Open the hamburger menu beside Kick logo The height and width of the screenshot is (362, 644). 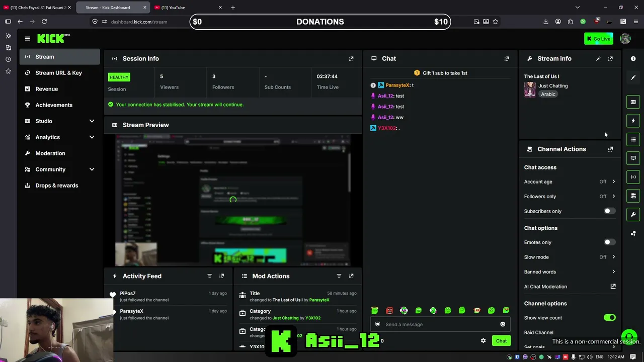[27, 39]
